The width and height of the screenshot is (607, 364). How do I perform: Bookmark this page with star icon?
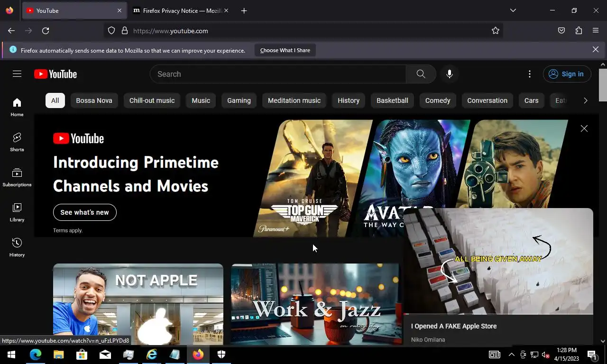pos(496,31)
